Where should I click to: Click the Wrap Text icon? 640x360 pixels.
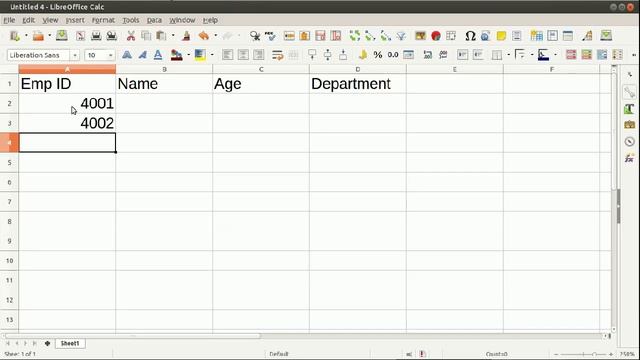278,55
